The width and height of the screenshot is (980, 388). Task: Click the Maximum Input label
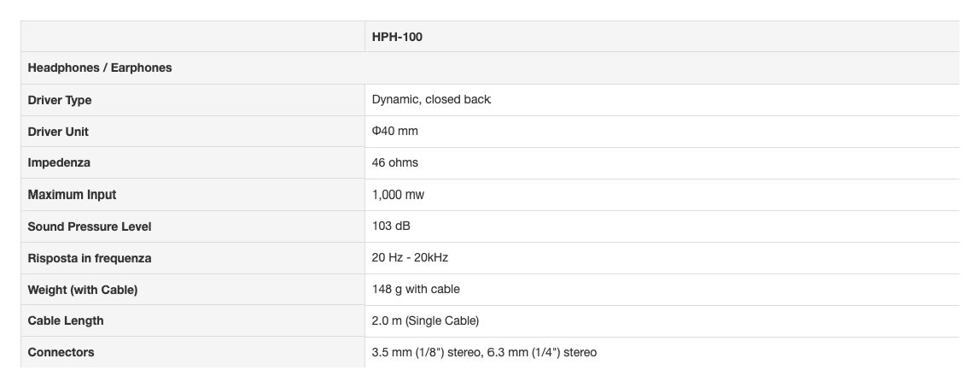pyautogui.click(x=72, y=195)
